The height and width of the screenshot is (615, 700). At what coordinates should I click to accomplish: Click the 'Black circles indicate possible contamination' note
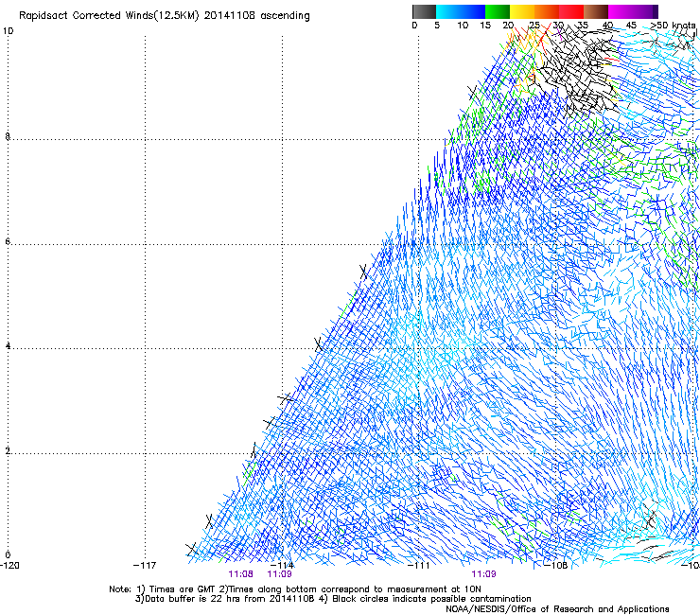431,599
